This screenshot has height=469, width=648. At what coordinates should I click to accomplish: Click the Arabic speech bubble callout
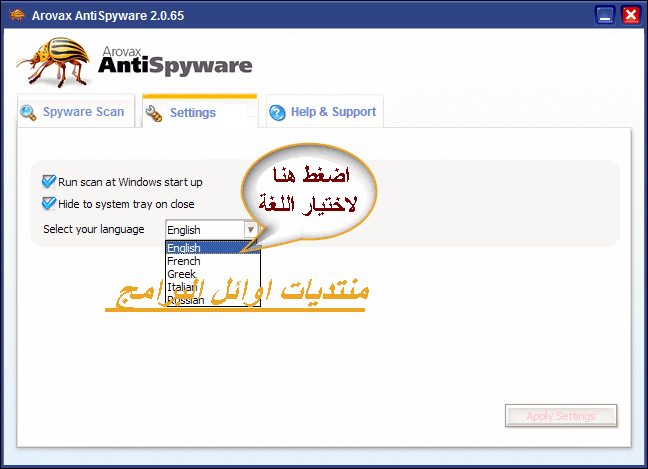point(314,192)
